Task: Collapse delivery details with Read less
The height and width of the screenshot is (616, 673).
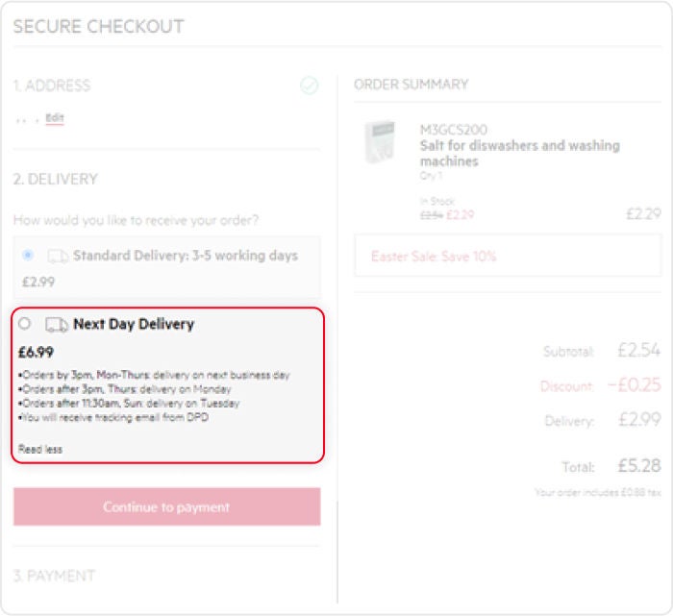Action: coord(40,449)
